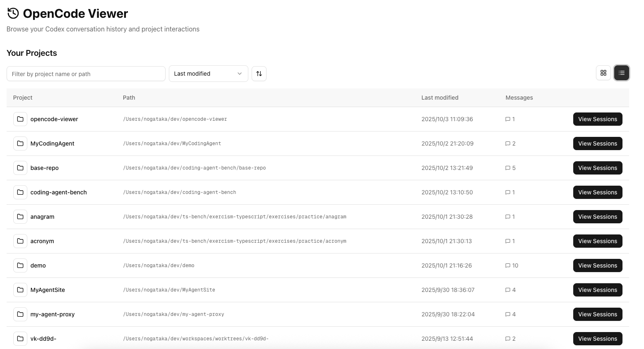This screenshot has height=349, width=644.
Task: Click timestamp 2025/10/2 21:20:09
Action: [447, 143]
